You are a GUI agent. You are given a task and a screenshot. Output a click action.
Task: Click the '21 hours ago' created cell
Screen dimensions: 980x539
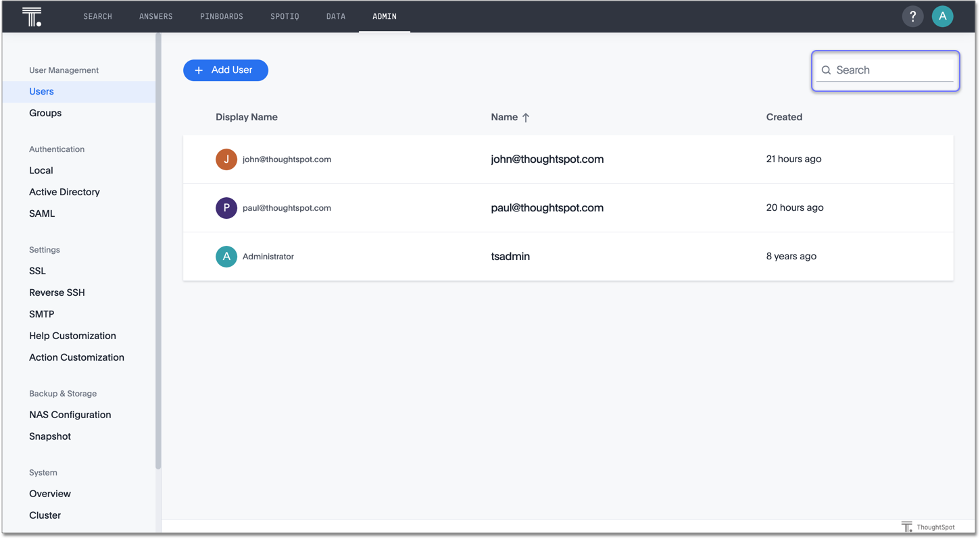(793, 159)
